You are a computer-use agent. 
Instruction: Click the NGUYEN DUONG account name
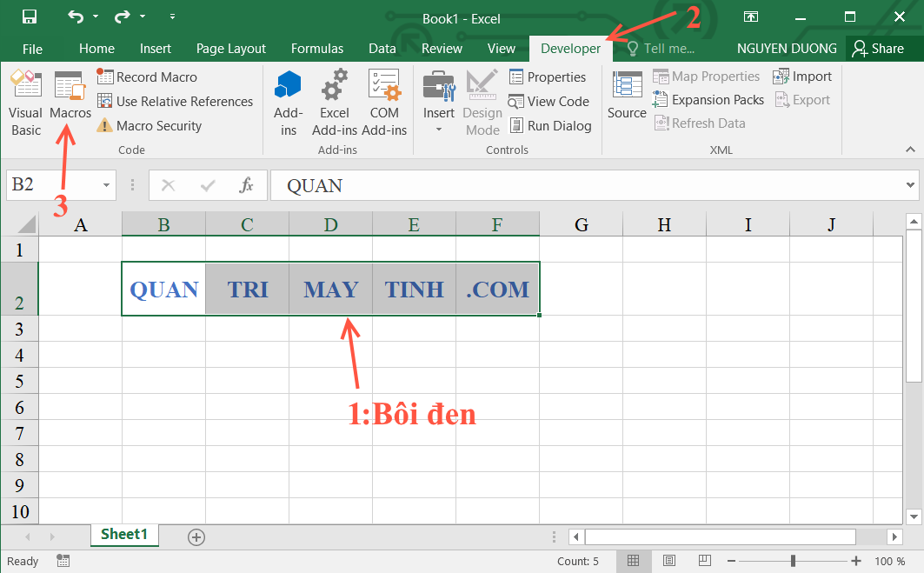click(x=787, y=49)
